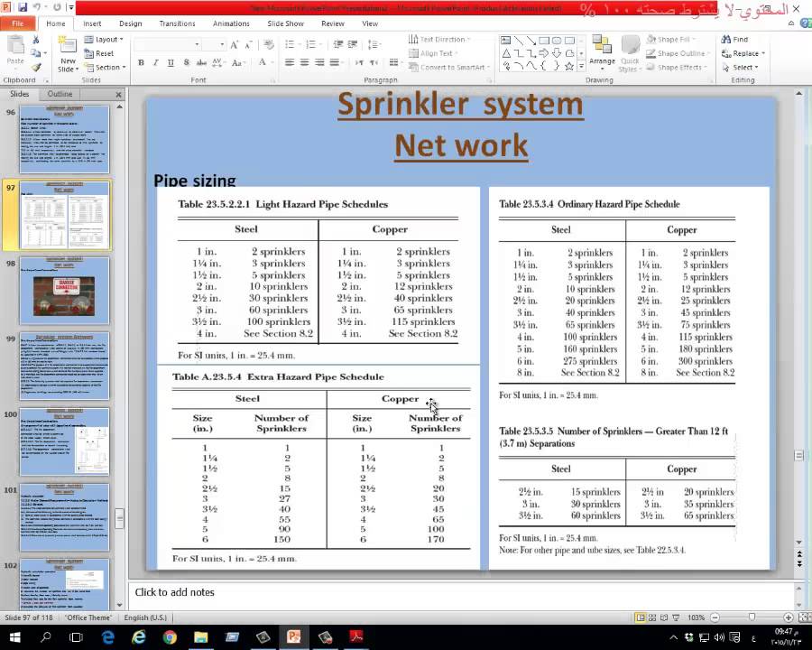Toggle Justify alignment

[x=335, y=62]
